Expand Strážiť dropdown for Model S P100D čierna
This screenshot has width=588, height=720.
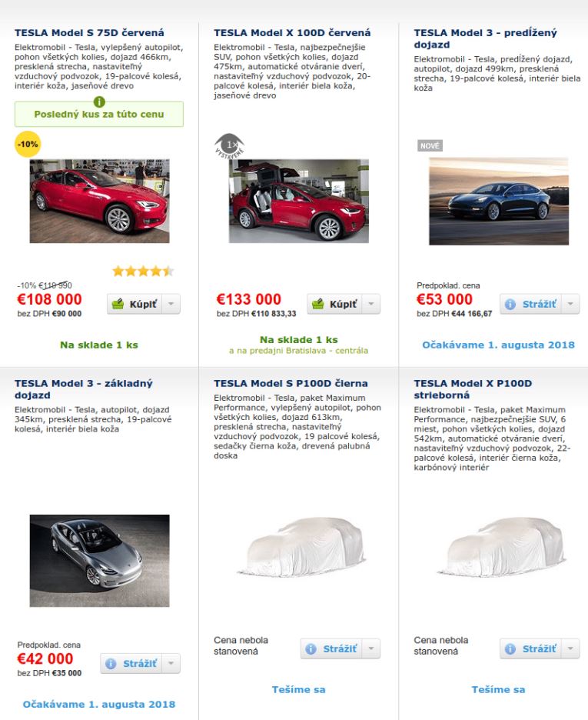[x=371, y=648]
